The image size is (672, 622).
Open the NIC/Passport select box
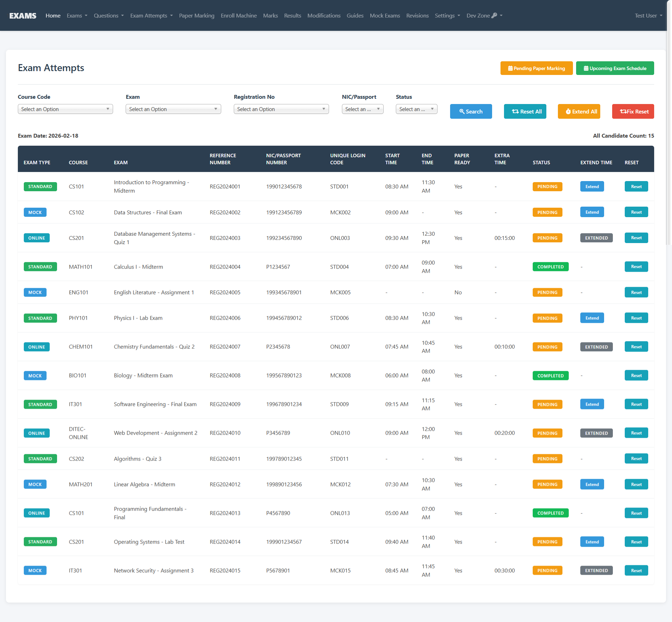362,109
